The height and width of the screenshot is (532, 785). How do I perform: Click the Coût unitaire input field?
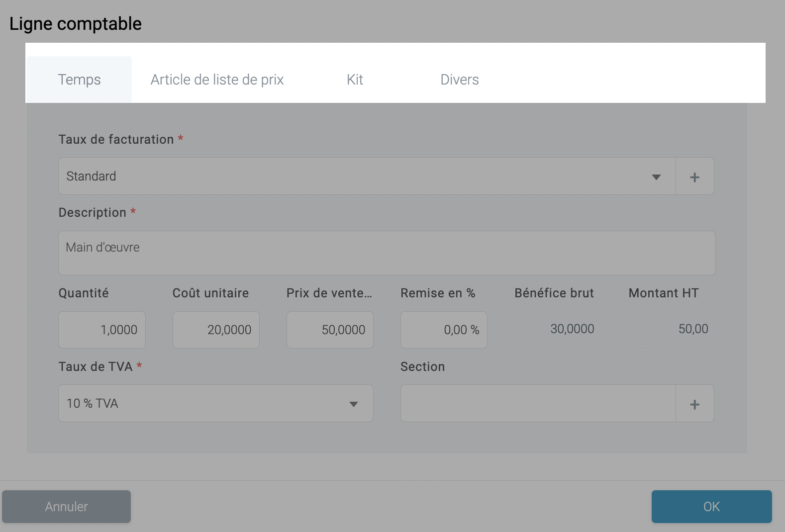pyautogui.click(x=216, y=330)
